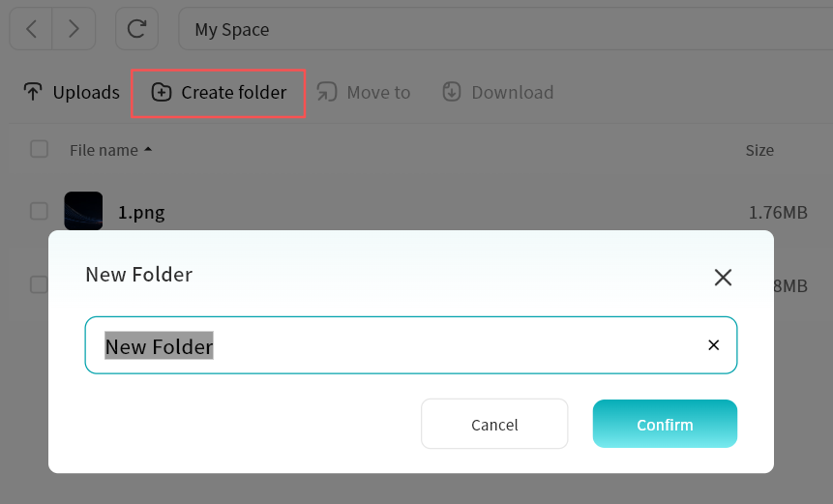
Task: Toggle the select-all files checkbox
Action: point(40,149)
